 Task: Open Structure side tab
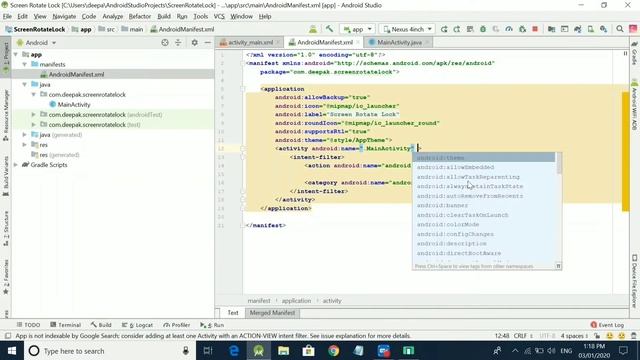6,229
